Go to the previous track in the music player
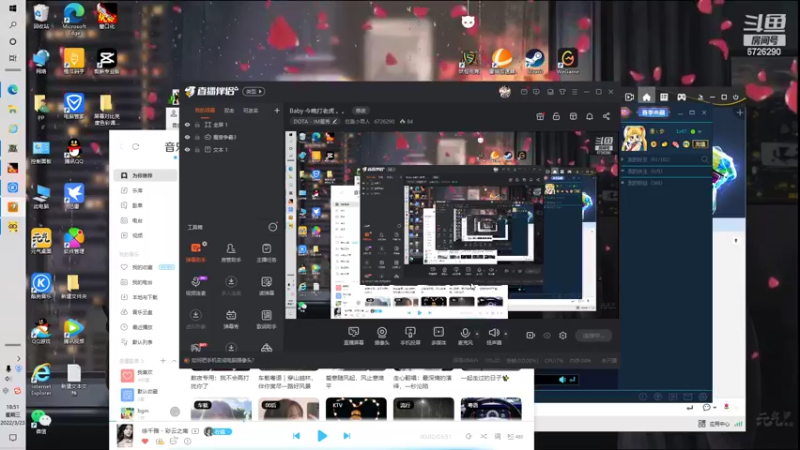Image resolution: width=800 pixels, height=450 pixels. click(296, 436)
